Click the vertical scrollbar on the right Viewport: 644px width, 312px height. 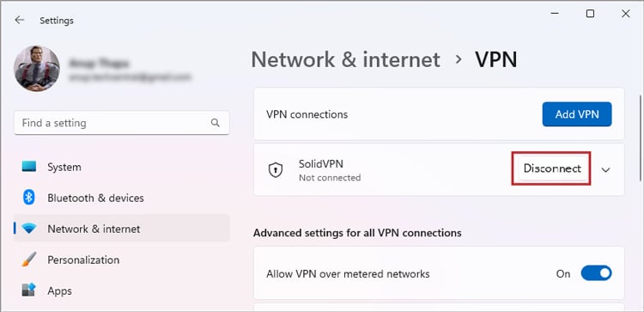click(x=640, y=138)
